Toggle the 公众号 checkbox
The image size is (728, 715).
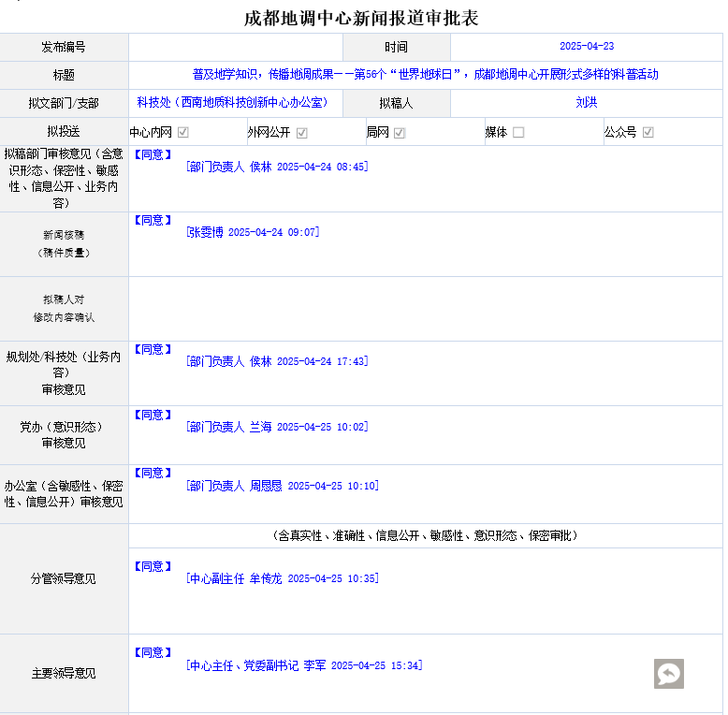648,132
